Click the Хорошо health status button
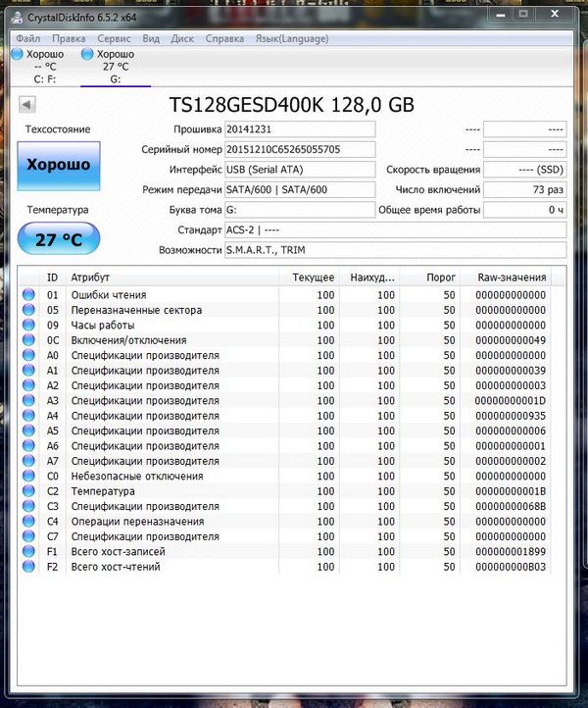The image size is (588, 708). (x=58, y=165)
